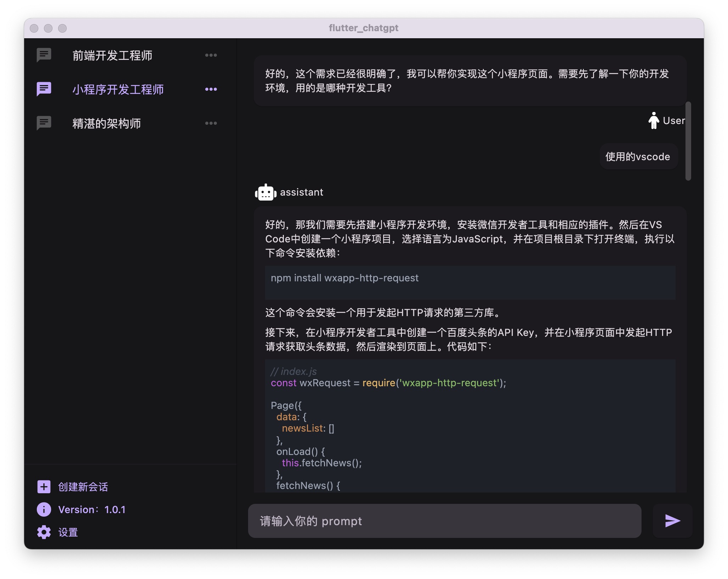Click the send message arrow icon

coord(672,521)
